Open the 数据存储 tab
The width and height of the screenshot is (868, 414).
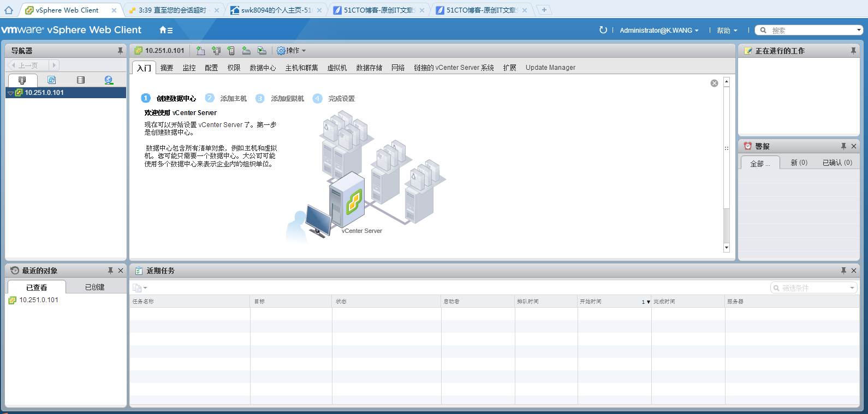[369, 68]
